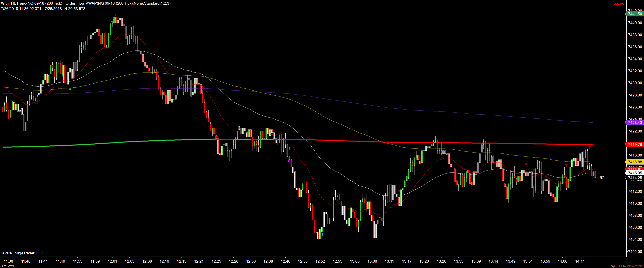Click the 7432.00 price axis label
Image resolution: width=644 pixels, height=268 pixels.
tap(635, 71)
